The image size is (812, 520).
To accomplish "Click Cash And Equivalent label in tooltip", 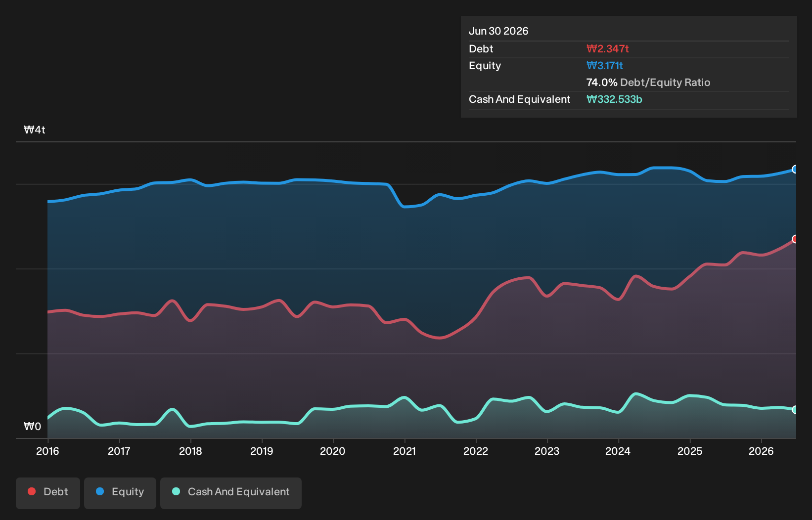I will click(x=520, y=99).
